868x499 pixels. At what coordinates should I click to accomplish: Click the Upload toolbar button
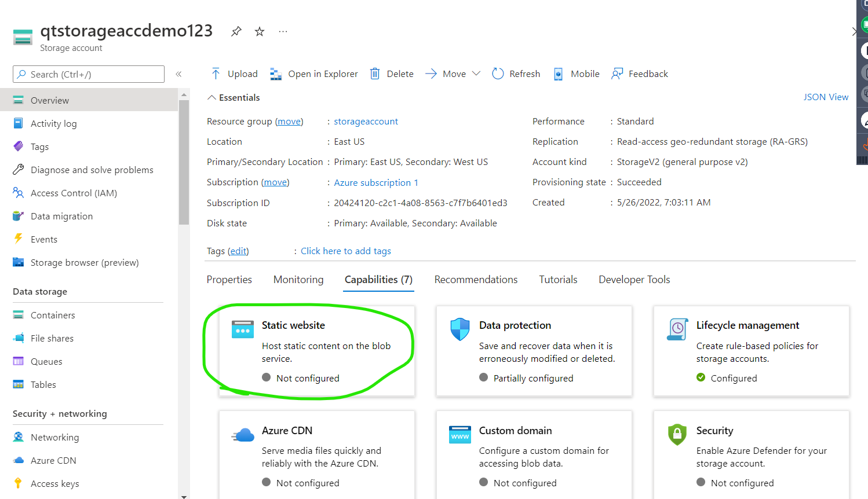coord(234,74)
